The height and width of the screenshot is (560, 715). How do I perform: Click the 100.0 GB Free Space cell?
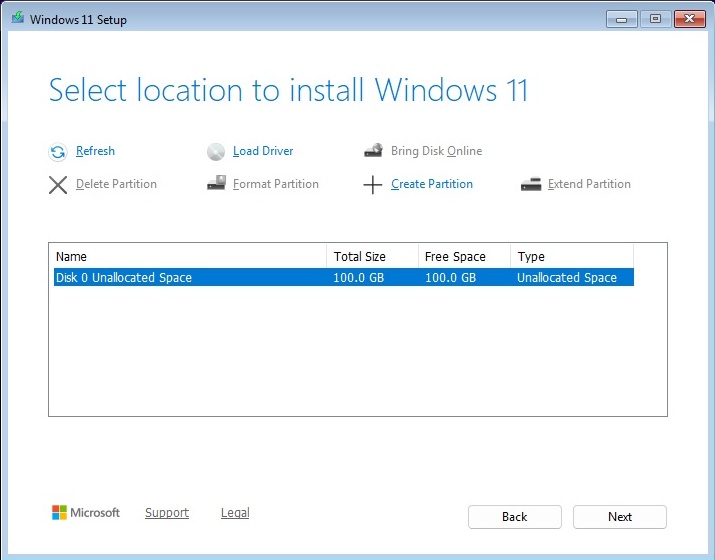tap(451, 277)
